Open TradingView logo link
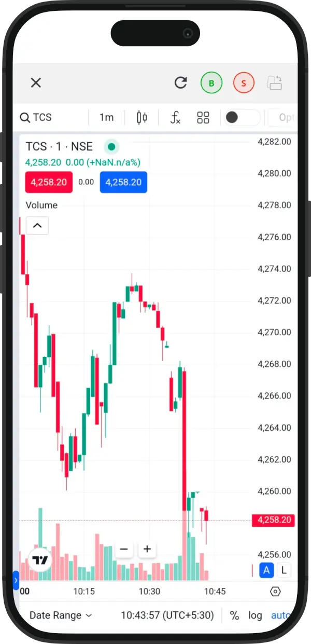311x644 pixels. click(x=40, y=560)
